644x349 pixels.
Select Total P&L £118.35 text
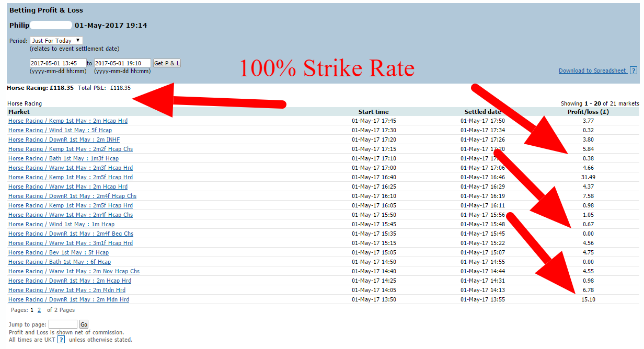pyautogui.click(x=104, y=88)
